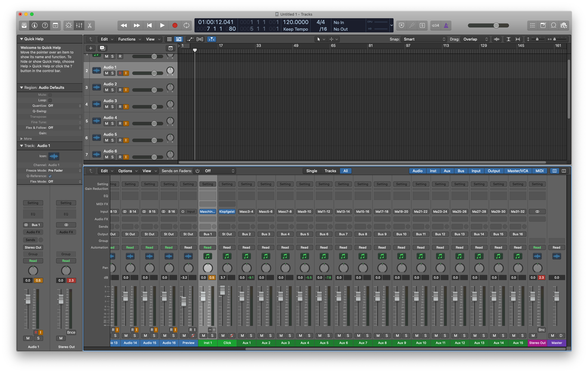Click the Rewind transport button

click(124, 25)
